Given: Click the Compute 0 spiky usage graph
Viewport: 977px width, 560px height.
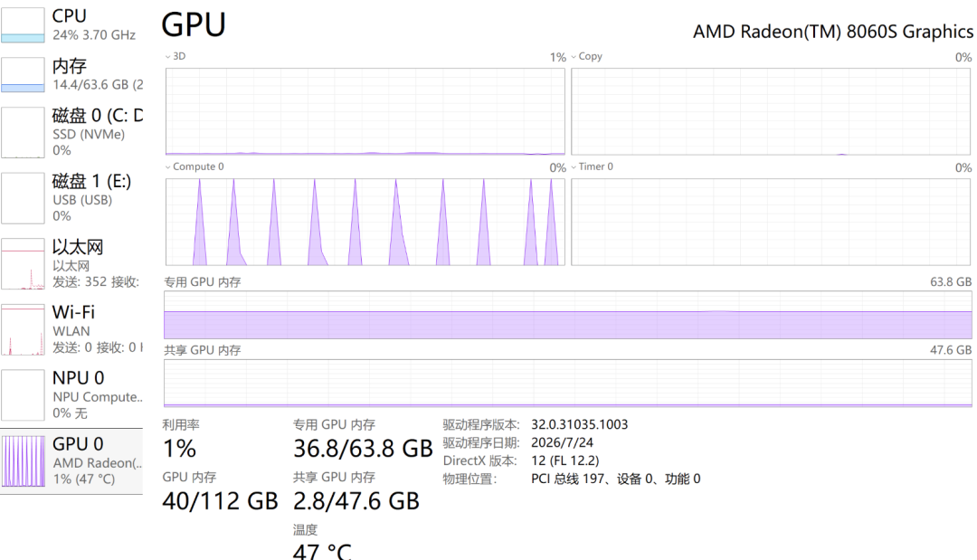Looking at the screenshot, I should [x=365, y=222].
